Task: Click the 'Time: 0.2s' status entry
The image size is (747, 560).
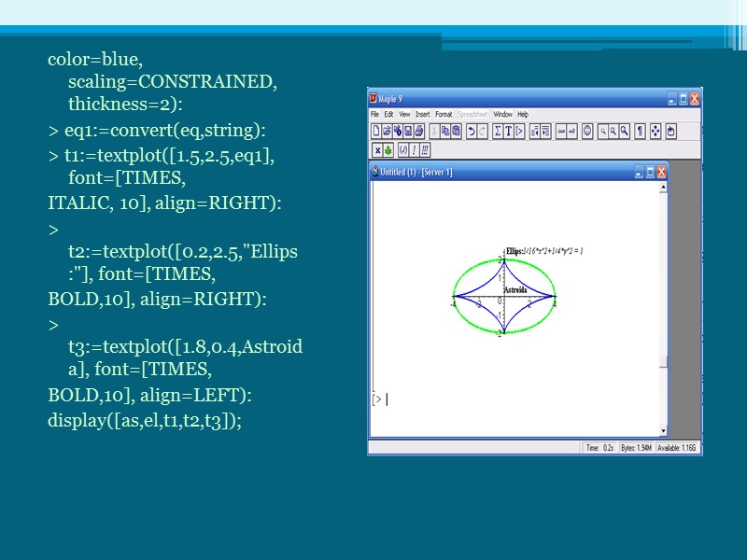Action: [x=599, y=448]
